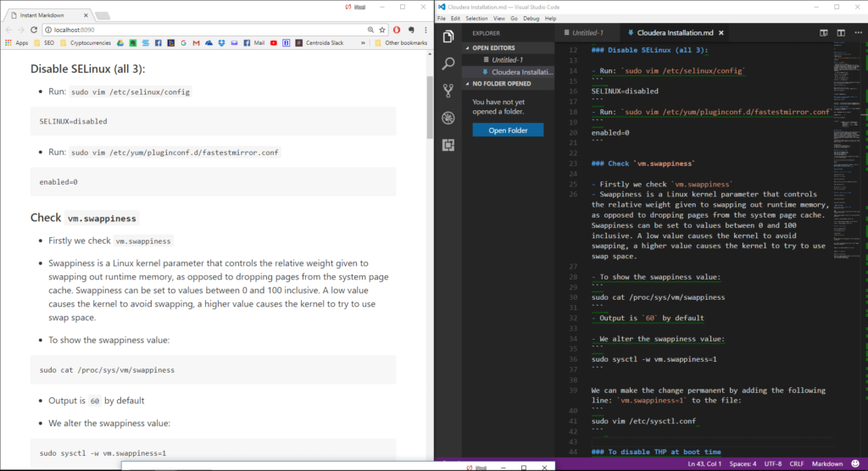Open the Apps shortcut in bookmarks bar

point(17,42)
